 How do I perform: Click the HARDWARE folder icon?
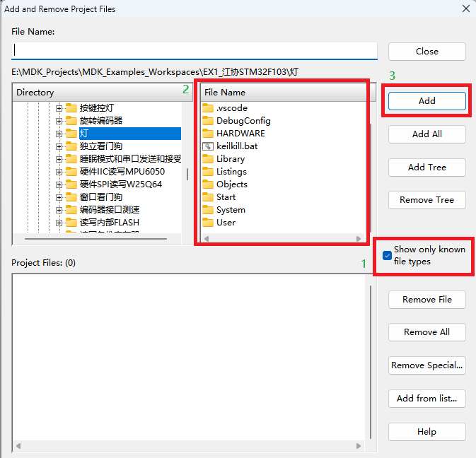click(208, 134)
